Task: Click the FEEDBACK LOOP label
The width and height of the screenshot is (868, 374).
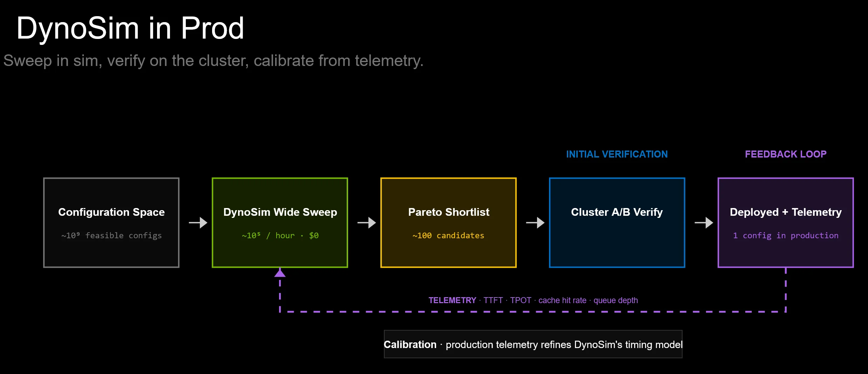Action: 786,154
